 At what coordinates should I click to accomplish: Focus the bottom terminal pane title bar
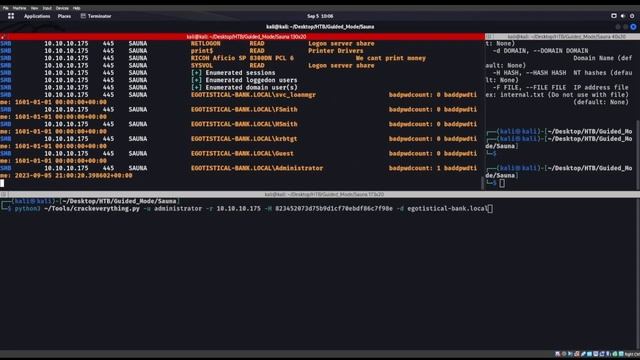320,194
